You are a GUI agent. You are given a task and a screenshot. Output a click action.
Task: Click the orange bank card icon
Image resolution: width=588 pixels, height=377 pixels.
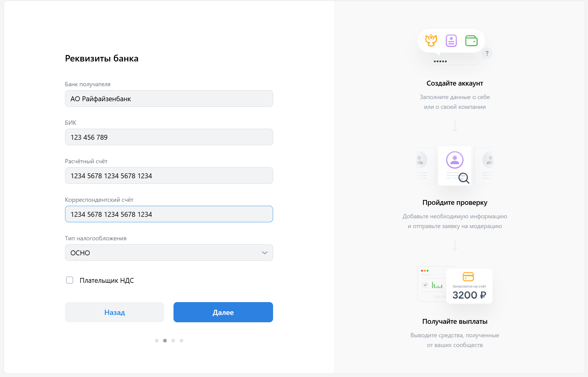pos(468,277)
